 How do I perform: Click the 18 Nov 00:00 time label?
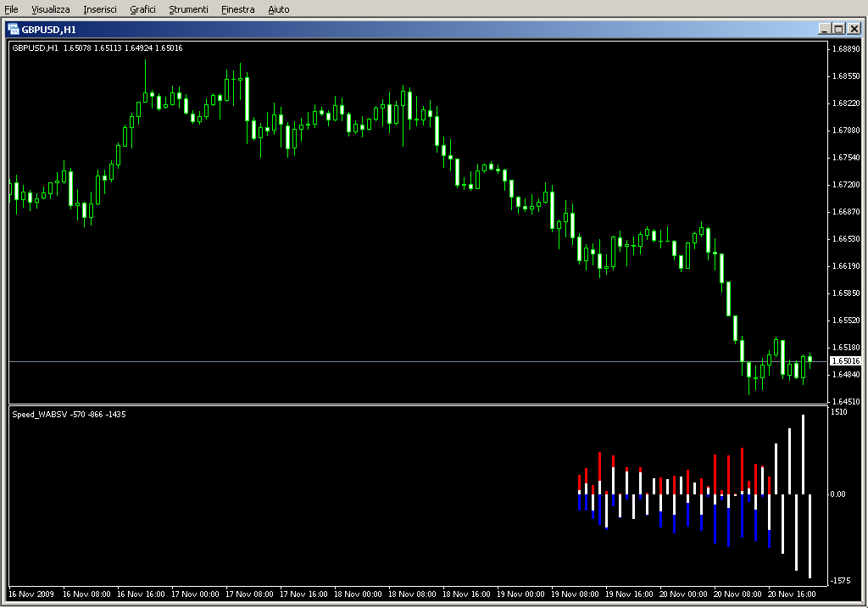[x=358, y=594]
